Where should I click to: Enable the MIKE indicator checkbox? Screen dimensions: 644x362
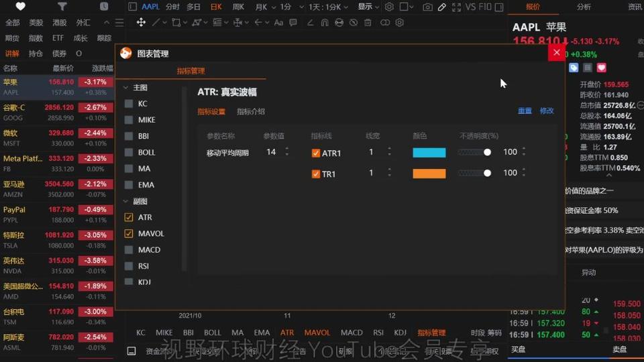pos(129,120)
